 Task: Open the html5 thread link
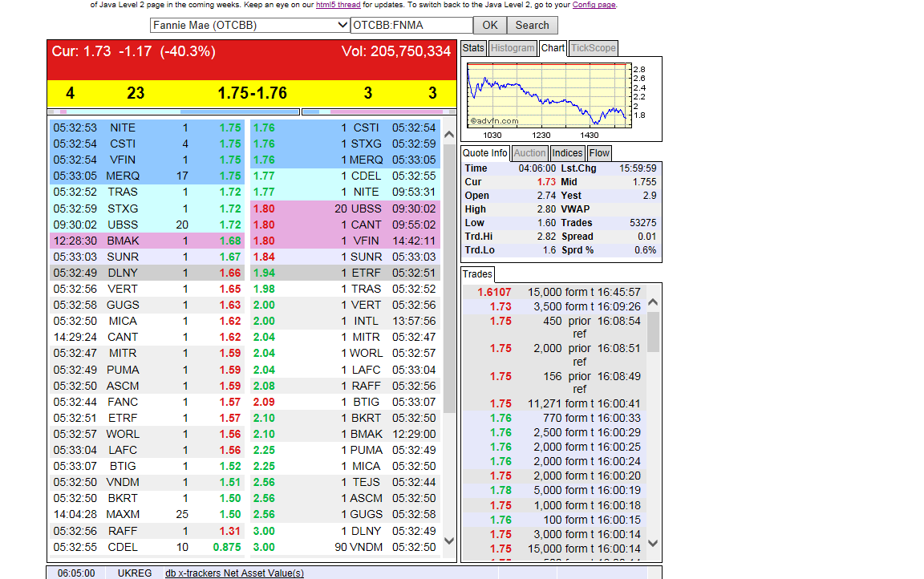(338, 5)
